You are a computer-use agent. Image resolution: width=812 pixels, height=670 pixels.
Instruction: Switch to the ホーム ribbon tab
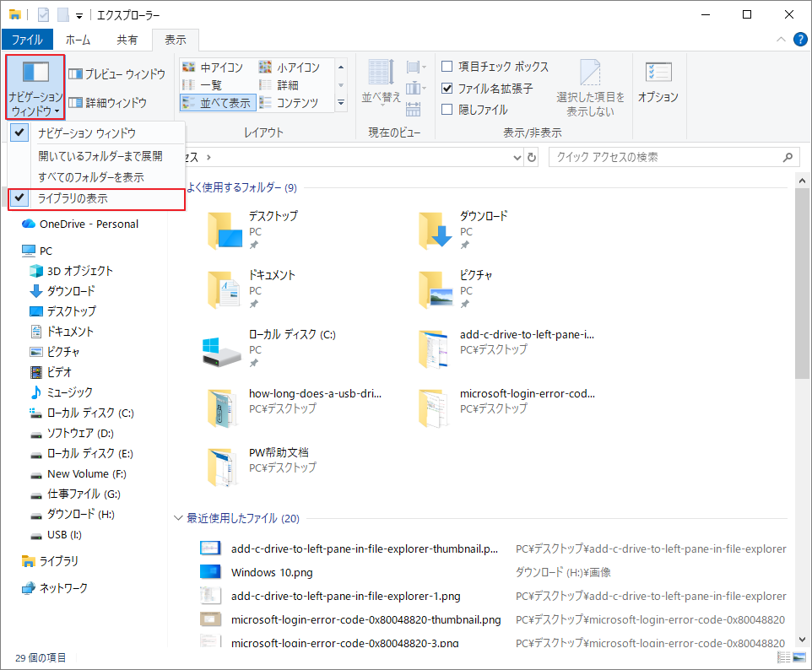coord(78,40)
